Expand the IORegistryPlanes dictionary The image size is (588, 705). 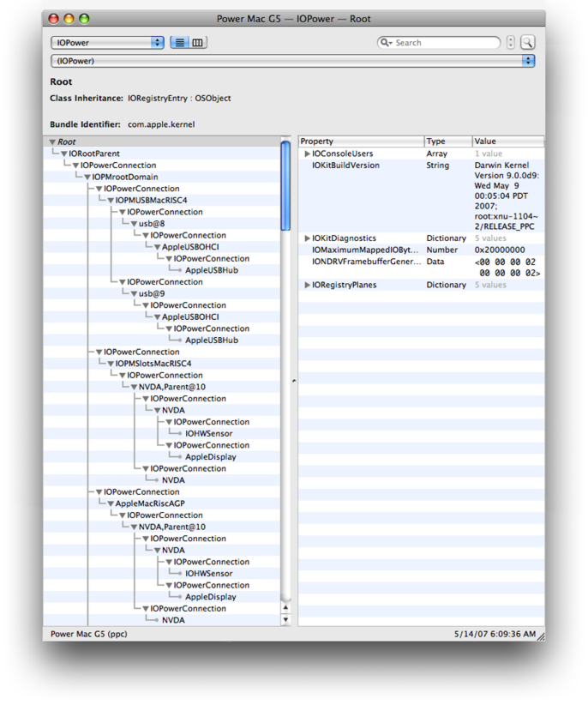[308, 285]
